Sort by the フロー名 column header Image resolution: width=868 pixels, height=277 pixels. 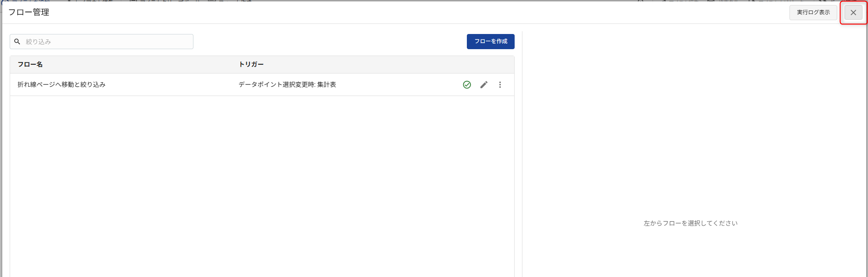click(x=30, y=64)
